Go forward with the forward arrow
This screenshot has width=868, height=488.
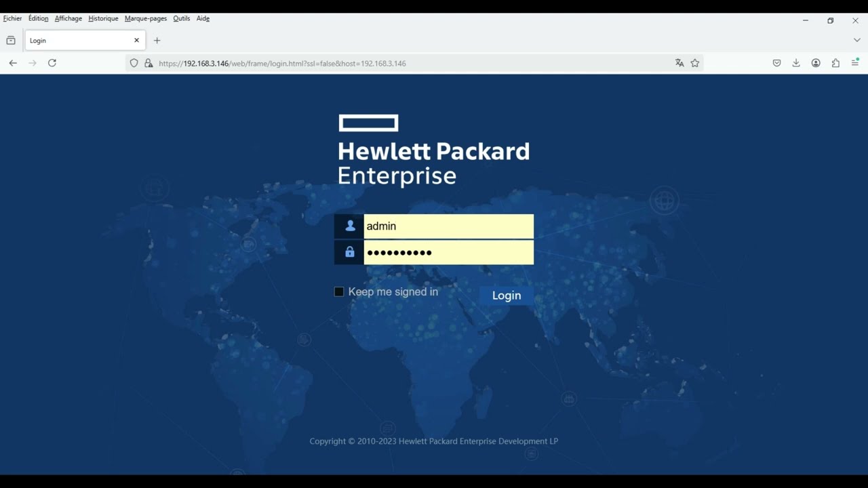pos(33,63)
